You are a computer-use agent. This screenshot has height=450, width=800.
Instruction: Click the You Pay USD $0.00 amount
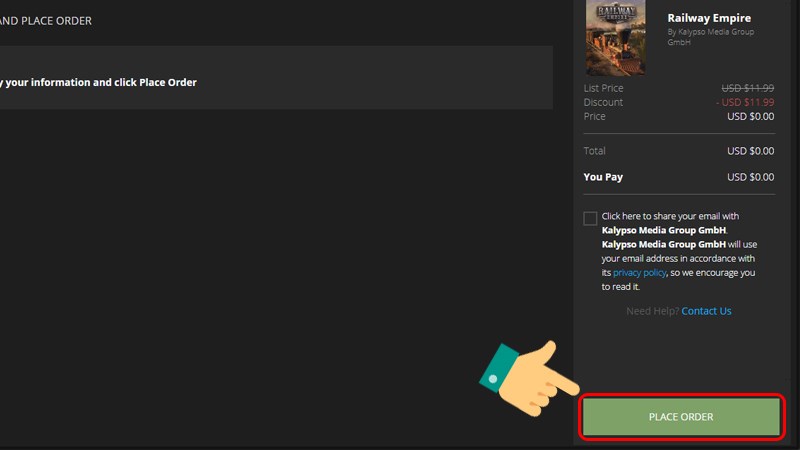[x=751, y=177]
